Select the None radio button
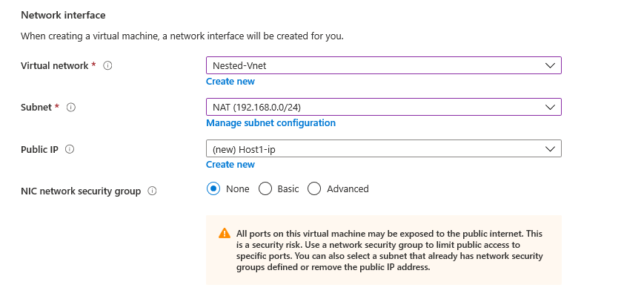The image size is (644, 302). tap(213, 188)
